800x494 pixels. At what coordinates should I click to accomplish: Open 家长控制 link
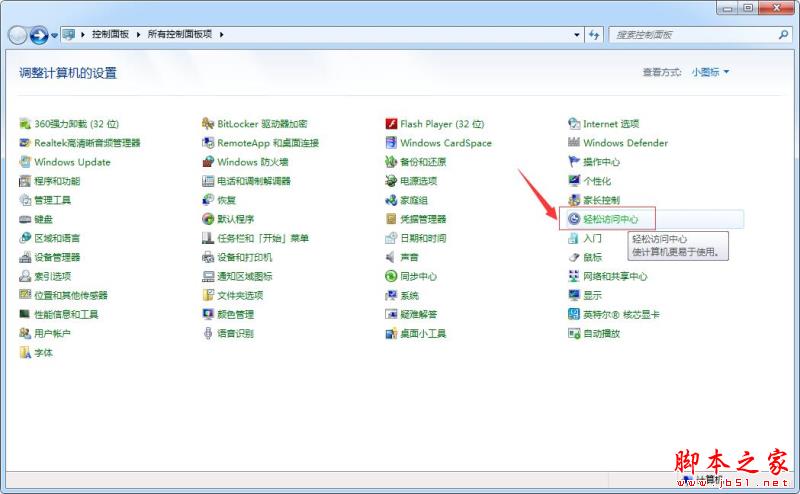coord(602,200)
